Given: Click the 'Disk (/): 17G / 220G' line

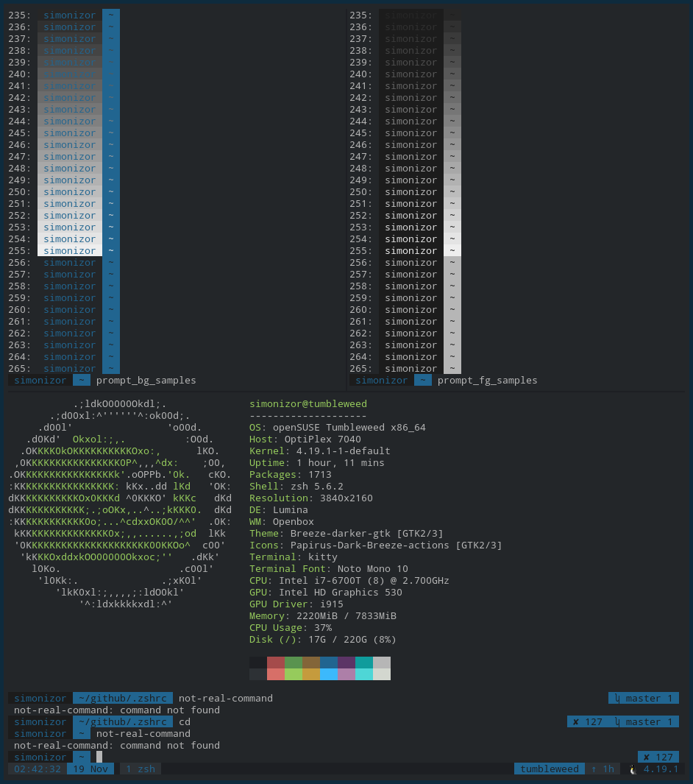Looking at the screenshot, I should [x=323, y=640].
